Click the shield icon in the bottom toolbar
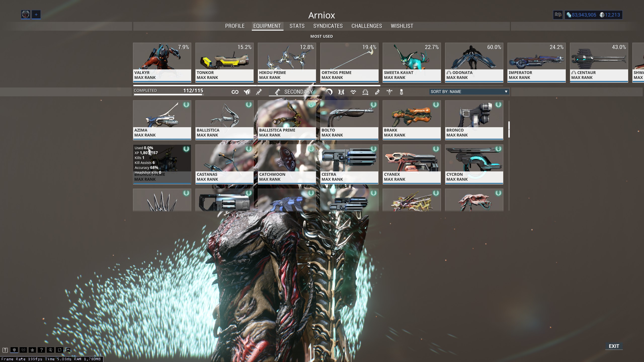This screenshot has width=644, height=362. 14,350
